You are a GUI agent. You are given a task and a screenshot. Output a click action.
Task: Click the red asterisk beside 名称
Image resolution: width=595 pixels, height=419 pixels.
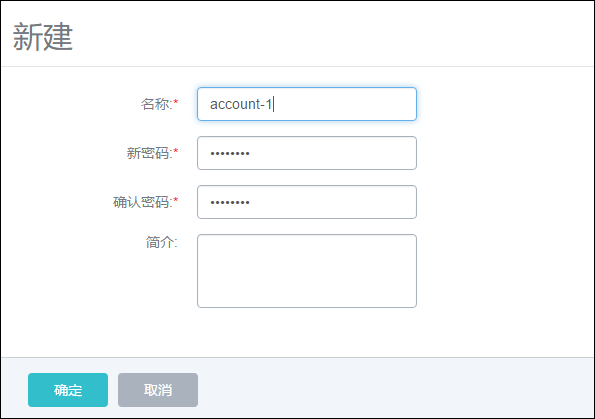[176, 102]
